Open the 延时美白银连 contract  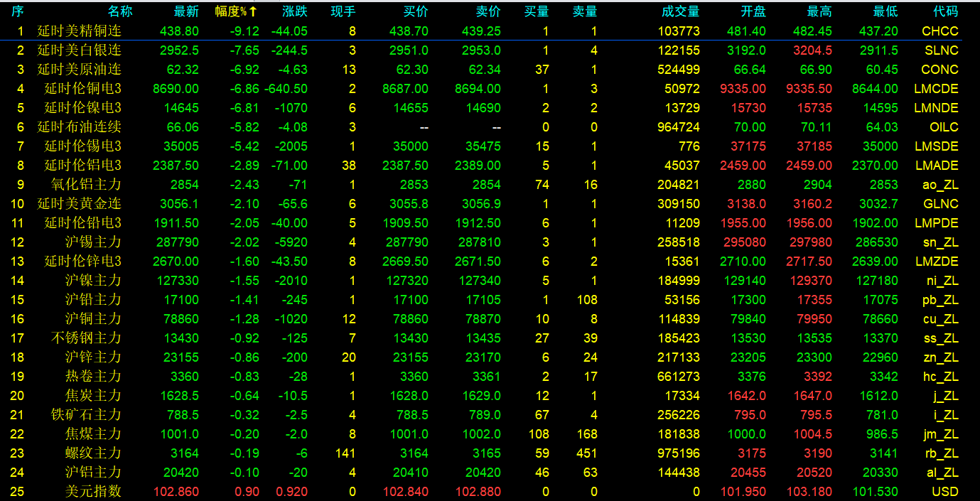[x=79, y=50]
